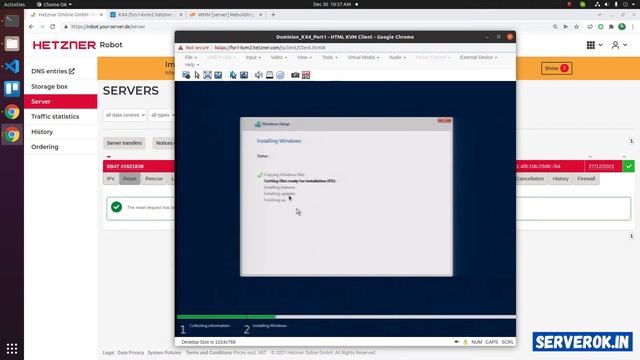The image size is (640, 360).
Task: Open Storage box in the sidebar
Action: pyautogui.click(x=49, y=87)
